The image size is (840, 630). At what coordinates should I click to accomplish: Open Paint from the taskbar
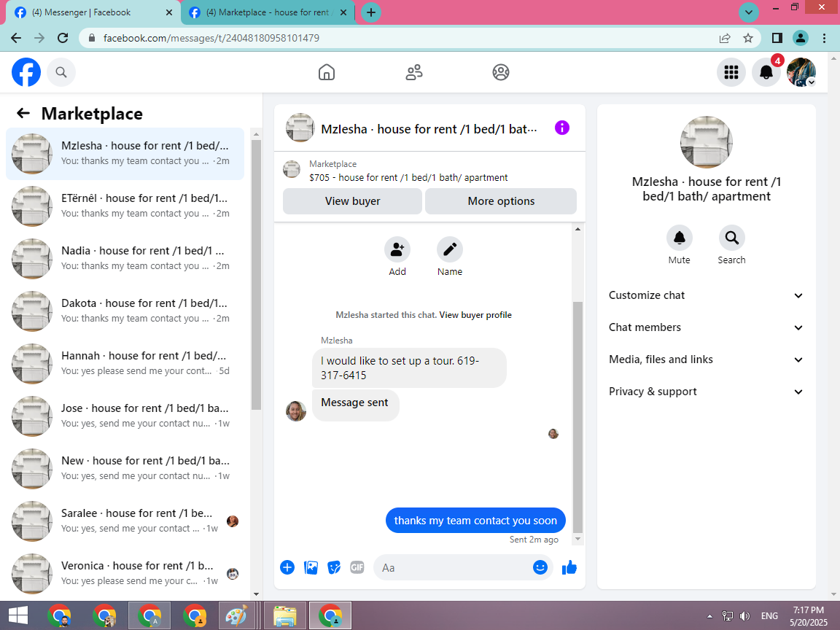tap(236, 615)
